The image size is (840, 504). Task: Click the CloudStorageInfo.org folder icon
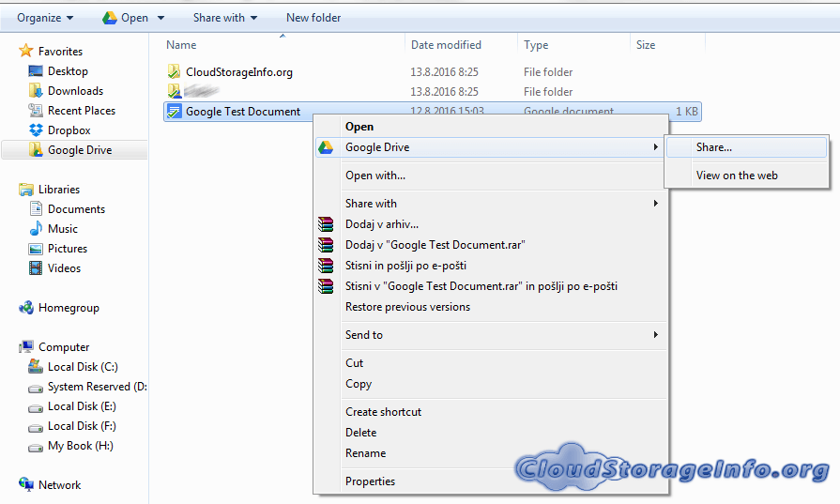pyautogui.click(x=175, y=71)
